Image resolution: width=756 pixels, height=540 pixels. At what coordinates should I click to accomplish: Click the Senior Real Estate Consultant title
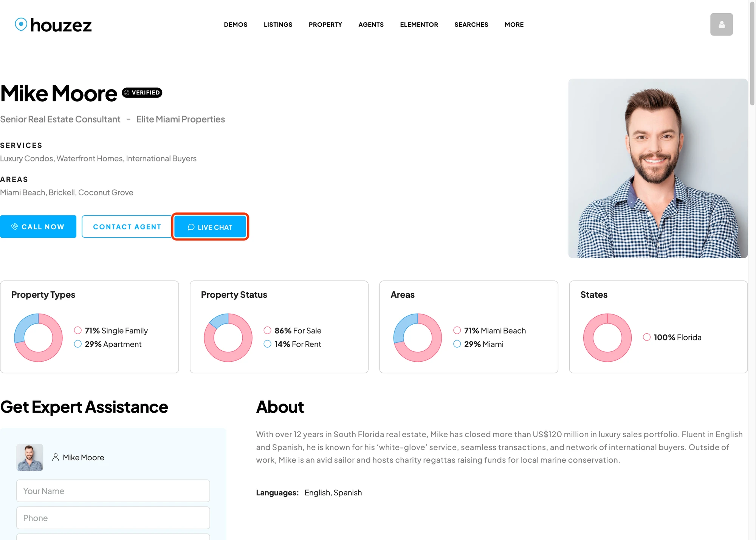coord(60,119)
